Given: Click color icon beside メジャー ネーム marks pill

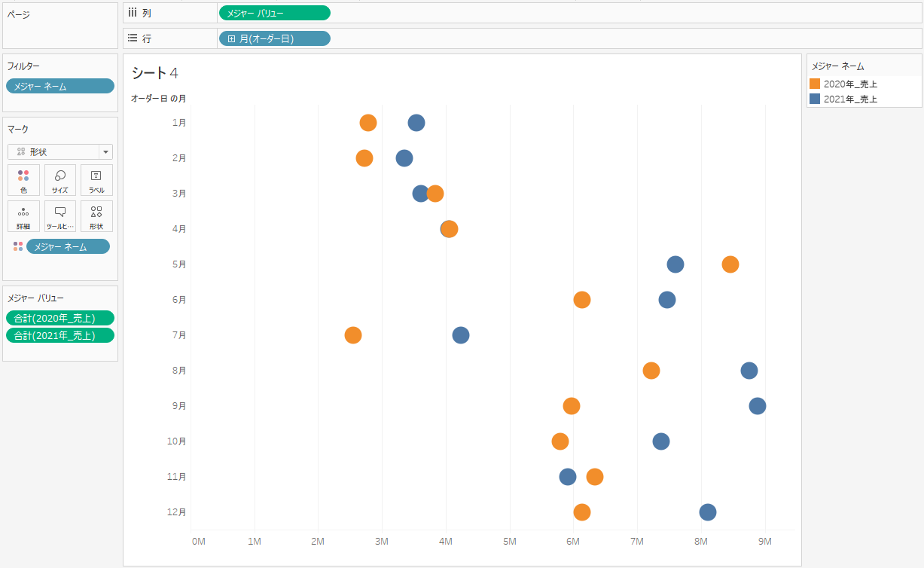Looking at the screenshot, I should [17, 246].
